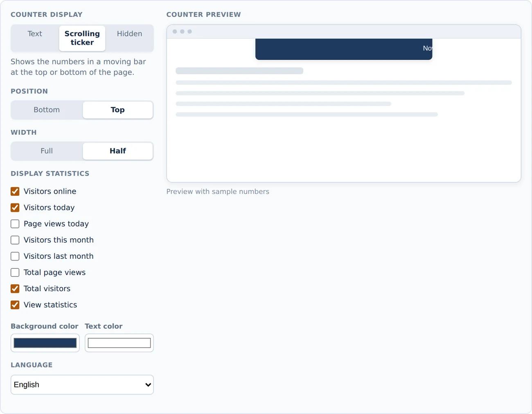
Task: Click the dark blue ticker bar in preview
Action: [344, 49]
